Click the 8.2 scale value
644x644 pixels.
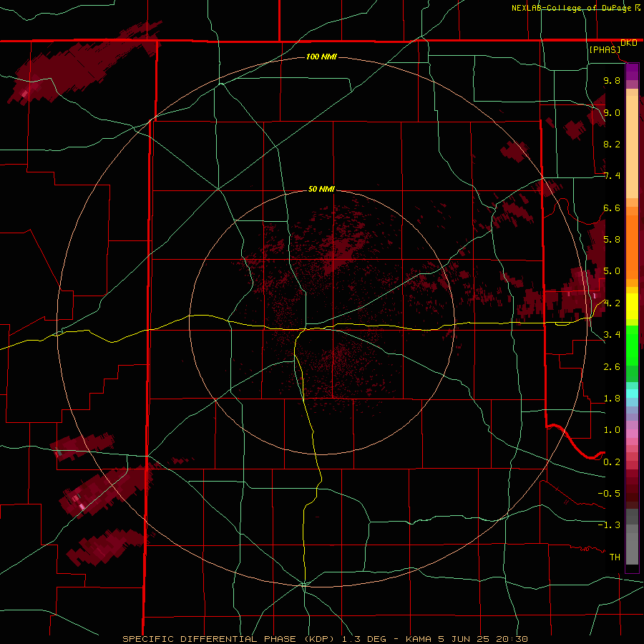(x=612, y=145)
